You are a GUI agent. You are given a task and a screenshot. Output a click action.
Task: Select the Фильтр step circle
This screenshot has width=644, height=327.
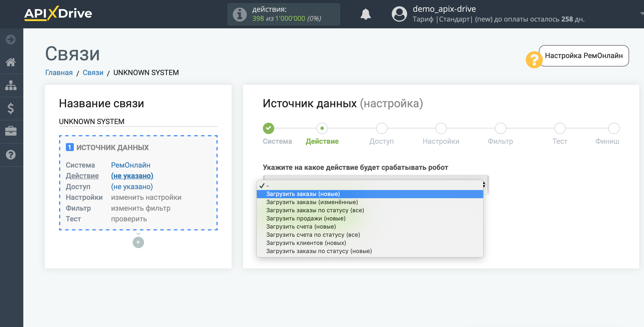click(500, 128)
